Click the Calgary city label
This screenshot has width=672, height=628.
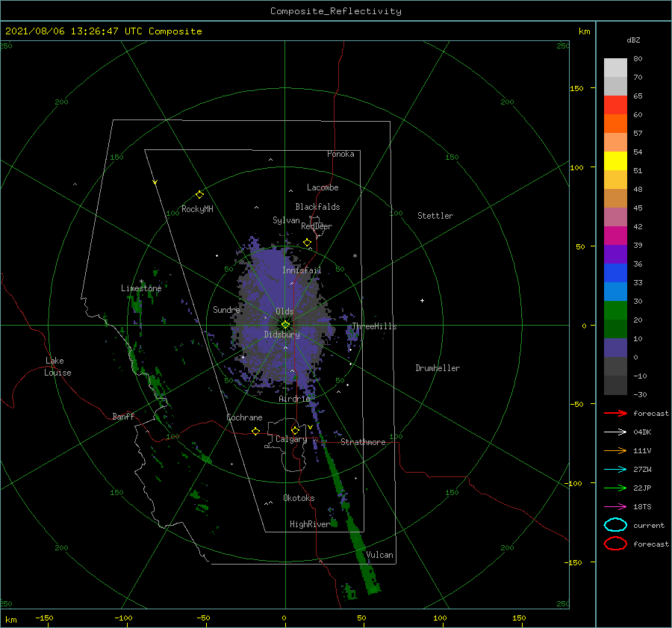(x=291, y=439)
